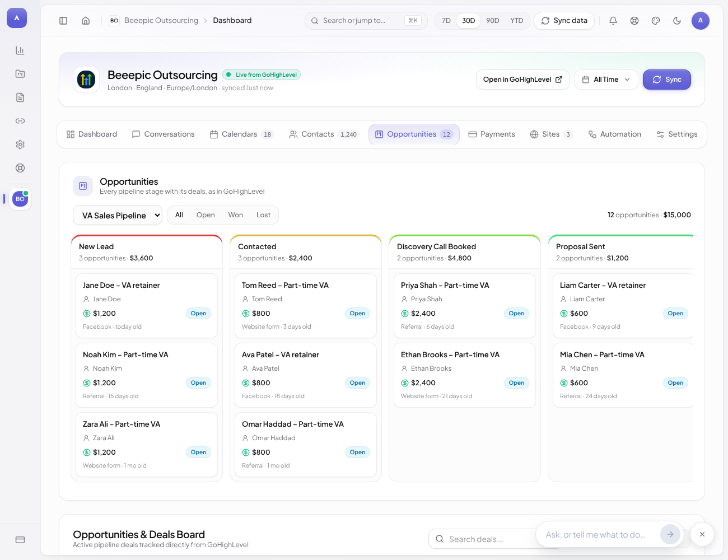Select the BO workspace sidebar avatar
The image size is (728, 560).
point(20,199)
